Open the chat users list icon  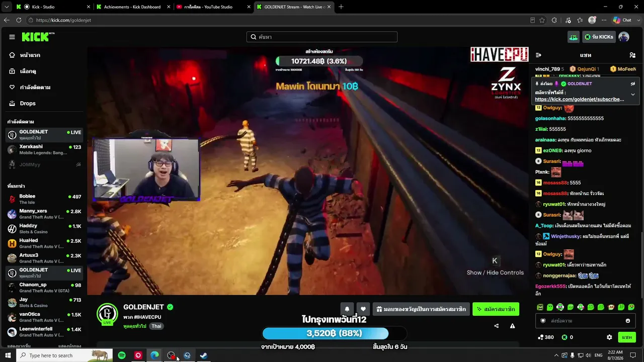(632, 55)
